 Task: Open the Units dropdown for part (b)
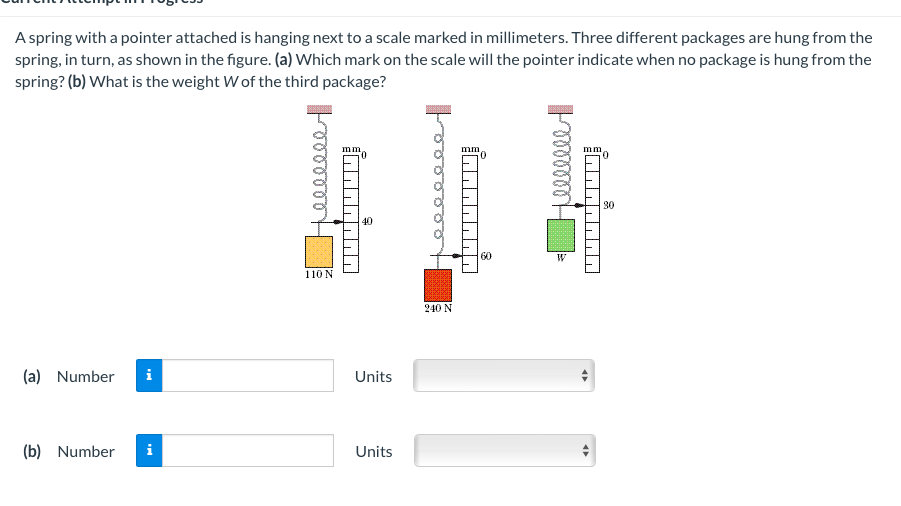[505, 450]
